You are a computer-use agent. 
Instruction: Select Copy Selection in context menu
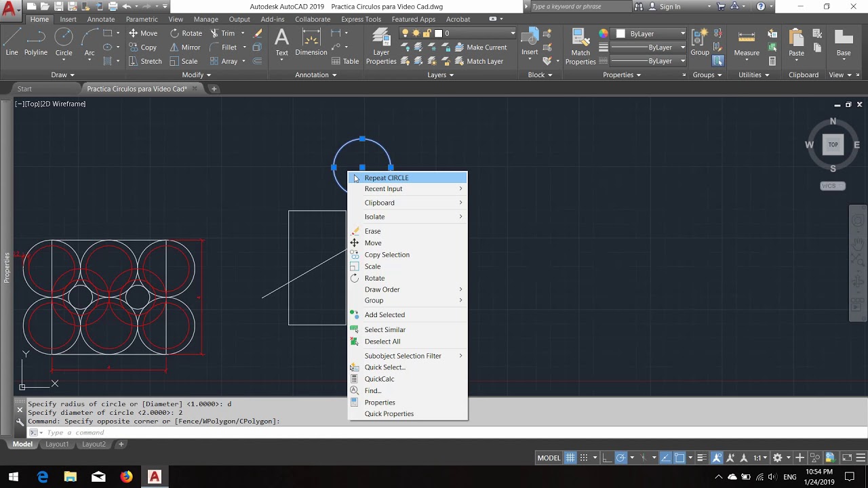pos(408,255)
